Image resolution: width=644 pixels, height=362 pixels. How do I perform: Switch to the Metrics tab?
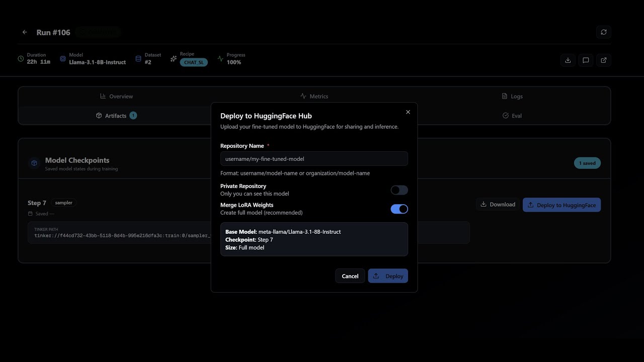point(314,96)
